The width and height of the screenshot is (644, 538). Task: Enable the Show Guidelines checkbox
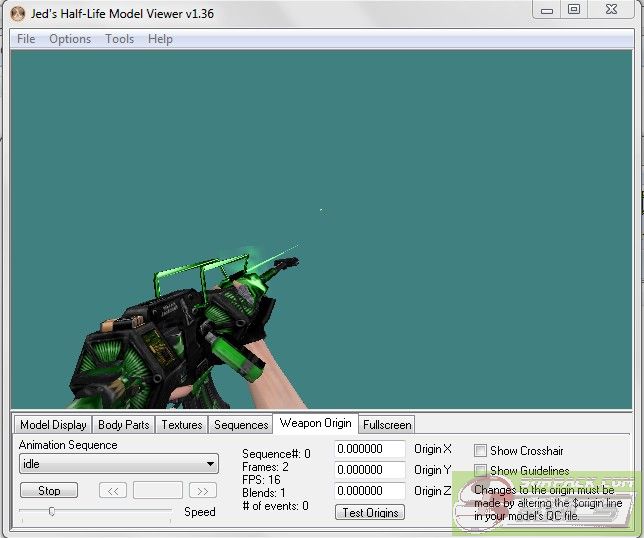480,470
